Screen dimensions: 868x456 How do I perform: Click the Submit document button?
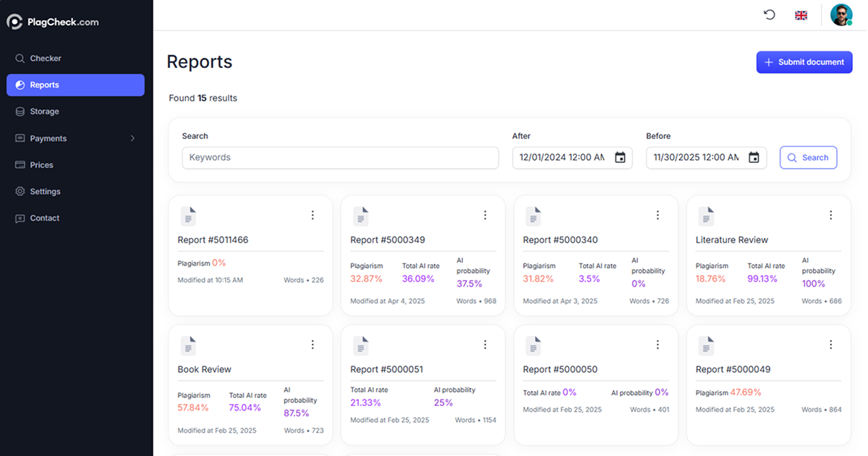coord(804,62)
